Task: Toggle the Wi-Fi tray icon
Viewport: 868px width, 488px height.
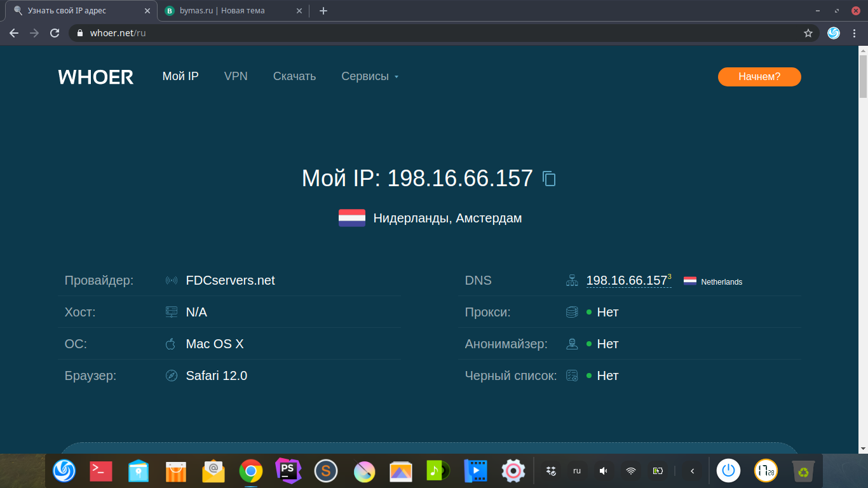Action: tap(630, 471)
